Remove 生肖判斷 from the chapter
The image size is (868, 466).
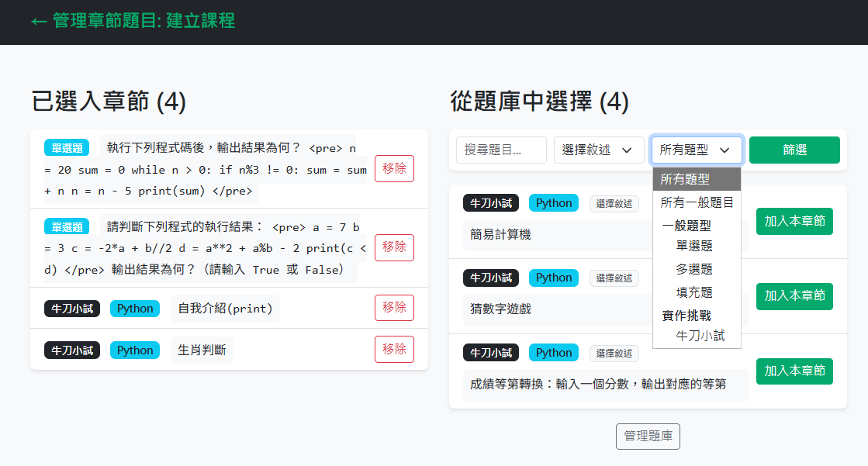[x=394, y=349]
